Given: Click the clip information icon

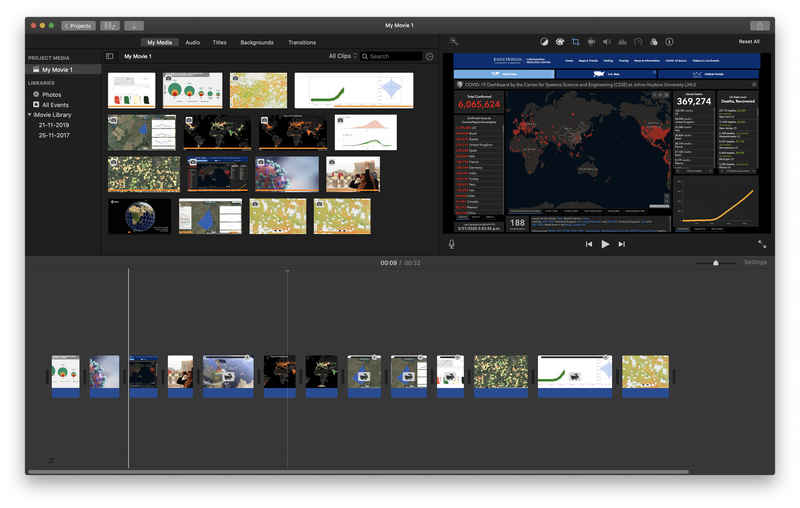Looking at the screenshot, I should click(x=669, y=42).
